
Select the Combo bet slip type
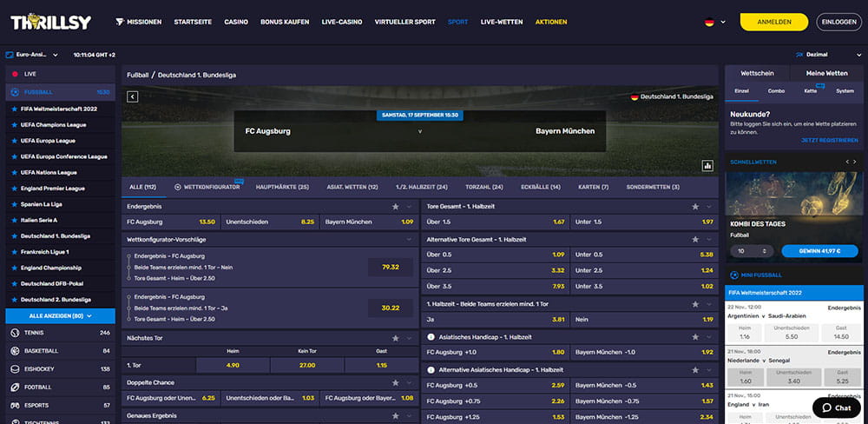(776, 91)
